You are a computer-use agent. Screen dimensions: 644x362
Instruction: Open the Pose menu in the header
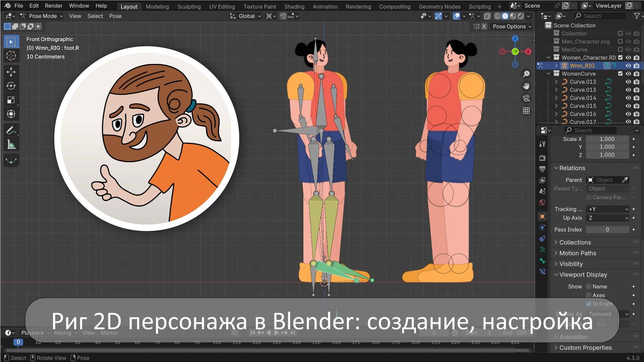(x=115, y=16)
